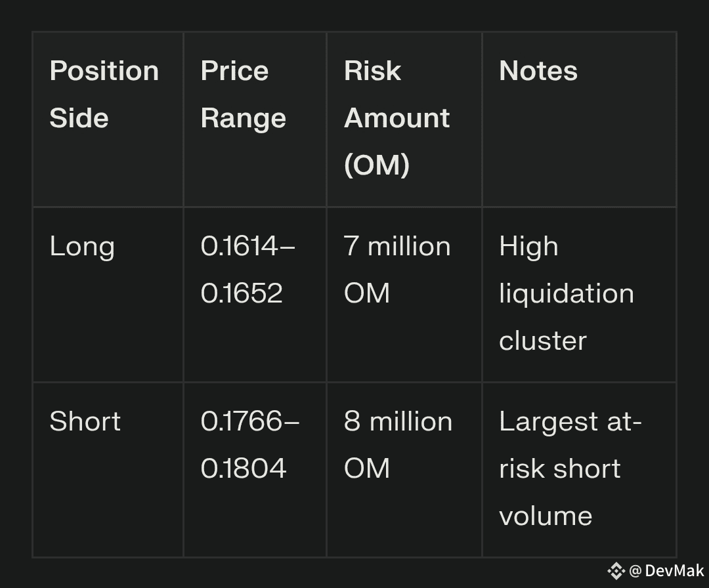This screenshot has height=588, width=709.
Task: Select the Position Side column header
Action: [108, 119]
